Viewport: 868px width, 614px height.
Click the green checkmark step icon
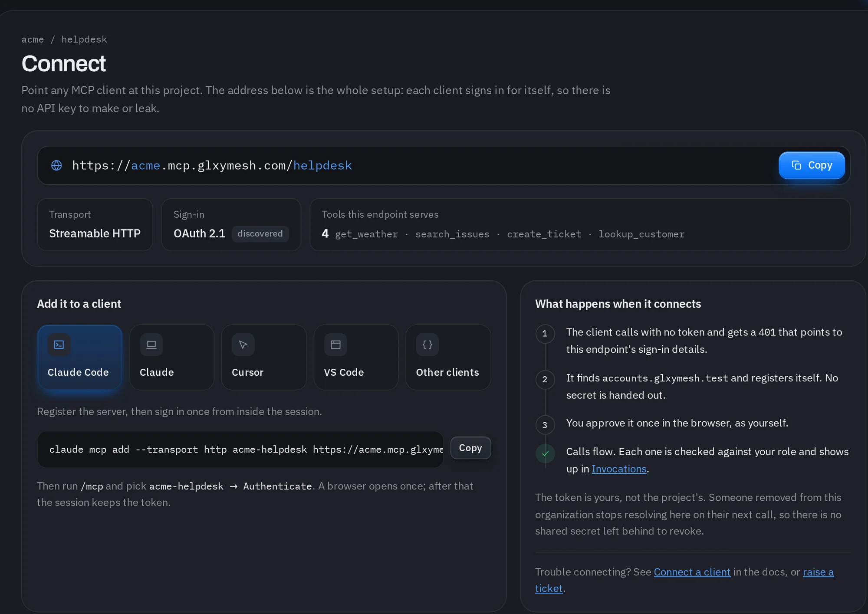tap(545, 453)
